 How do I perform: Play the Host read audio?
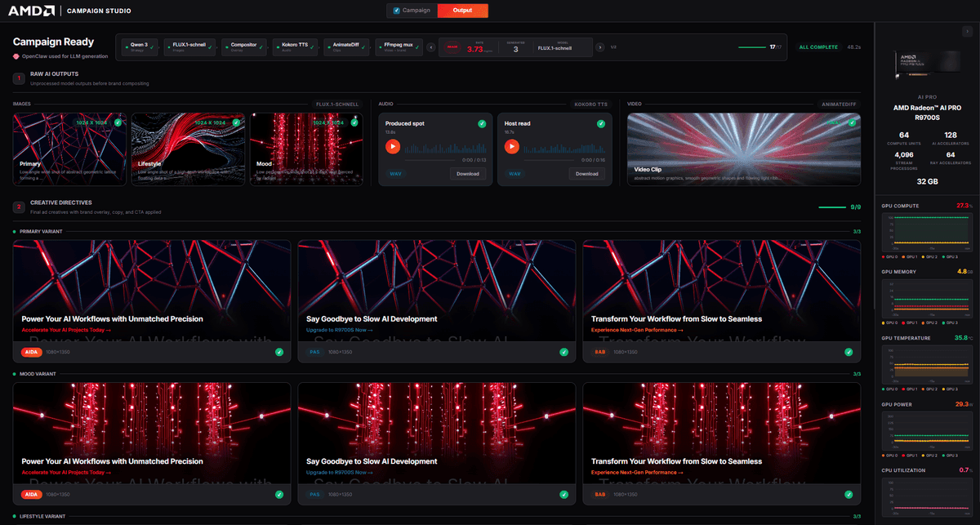tap(512, 147)
